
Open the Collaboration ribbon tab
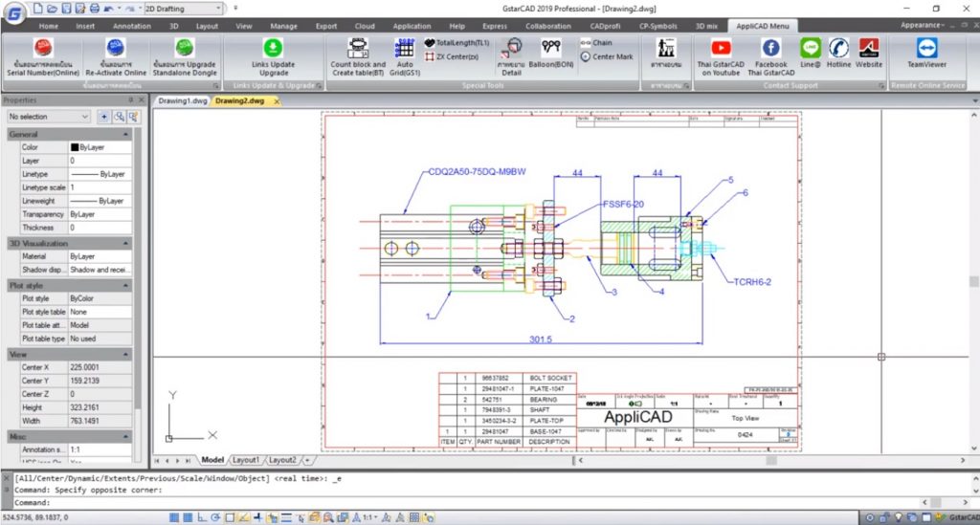[x=548, y=26]
